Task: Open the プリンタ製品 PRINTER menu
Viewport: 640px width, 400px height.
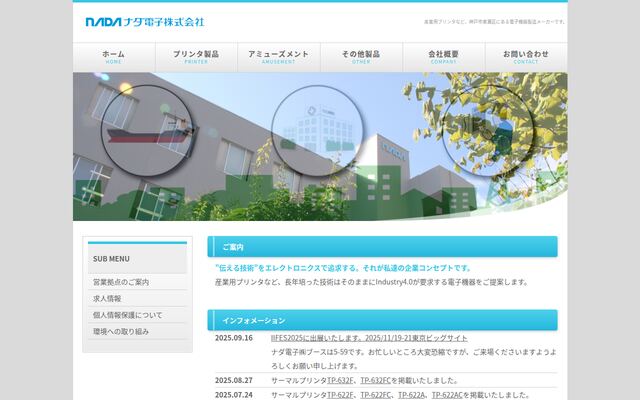Action: click(x=196, y=57)
